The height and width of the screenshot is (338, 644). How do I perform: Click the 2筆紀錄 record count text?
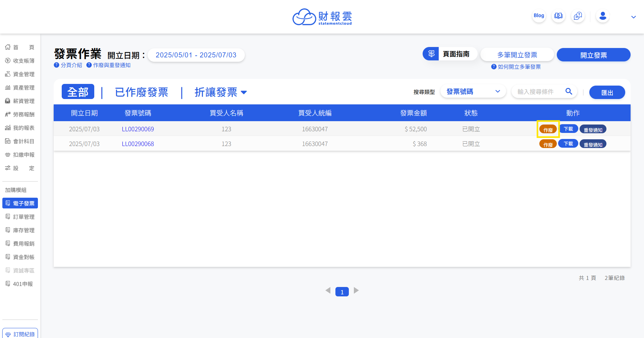coord(614,278)
